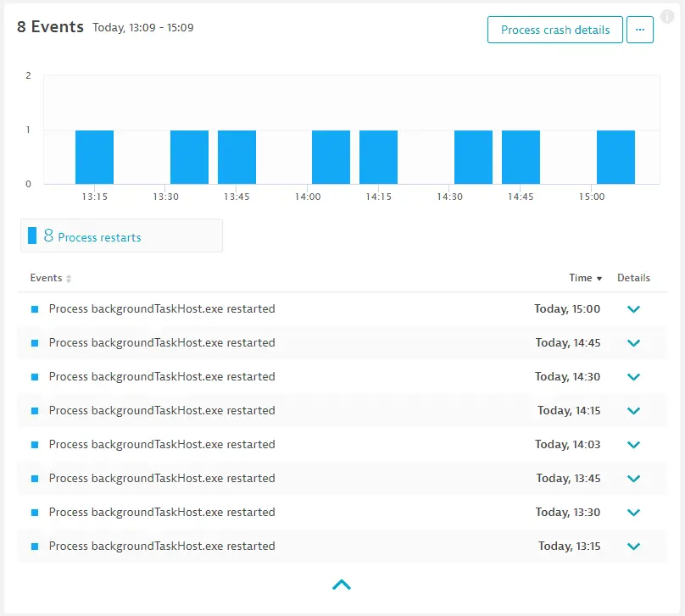Click the restarted event text at Today, 15:00
The height and width of the screenshot is (616, 685).
point(162,309)
